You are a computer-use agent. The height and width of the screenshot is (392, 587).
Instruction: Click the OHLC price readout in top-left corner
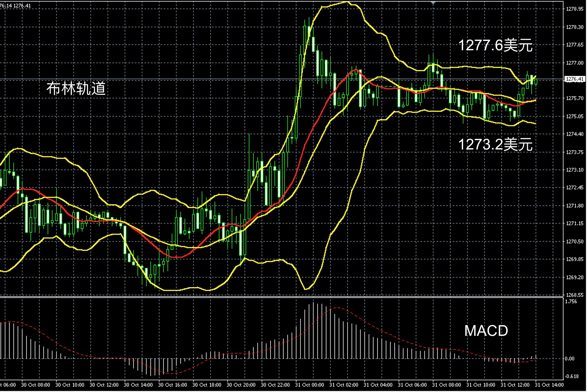point(16,6)
